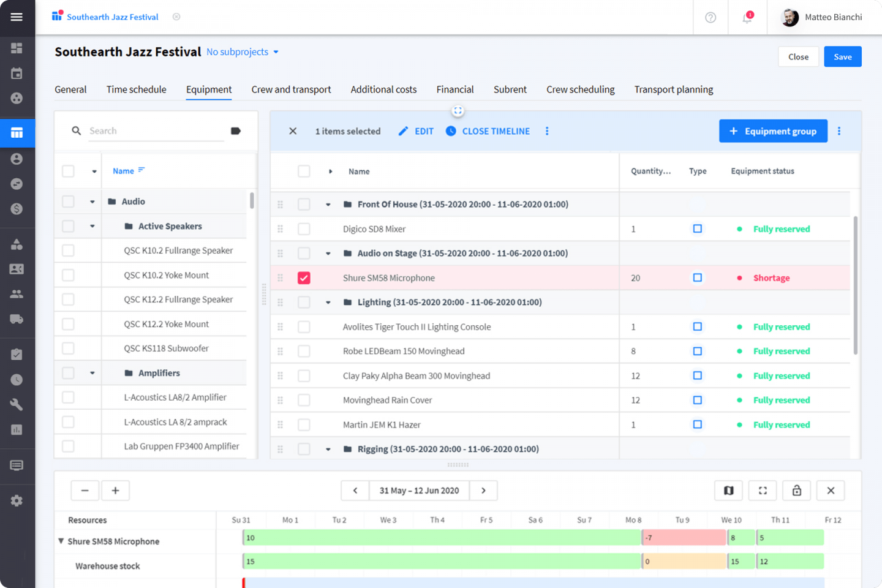Uncheck the Shure SM58 Microphone checkbox

(x=304, y=278)
